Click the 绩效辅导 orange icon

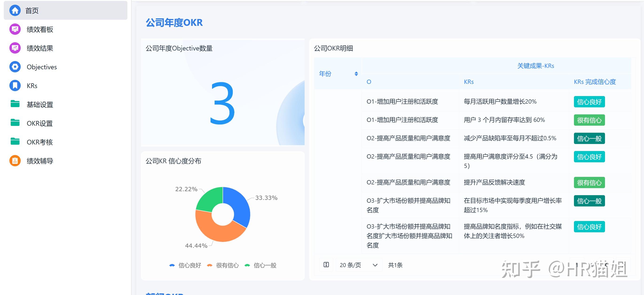[15, 161]
